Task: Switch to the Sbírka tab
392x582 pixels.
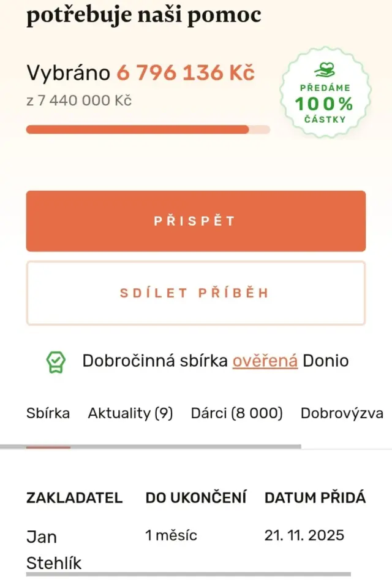Action: 48,413
